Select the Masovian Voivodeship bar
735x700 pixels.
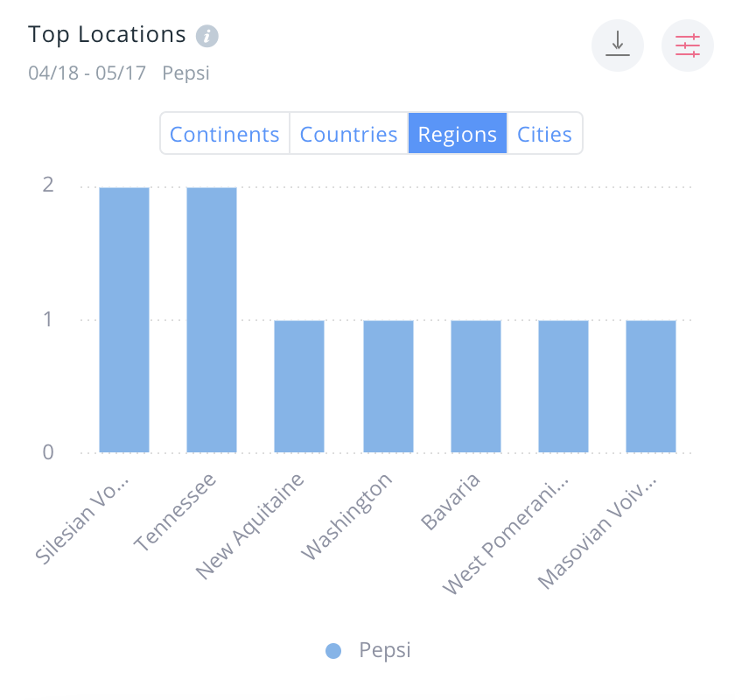[651, 387]
